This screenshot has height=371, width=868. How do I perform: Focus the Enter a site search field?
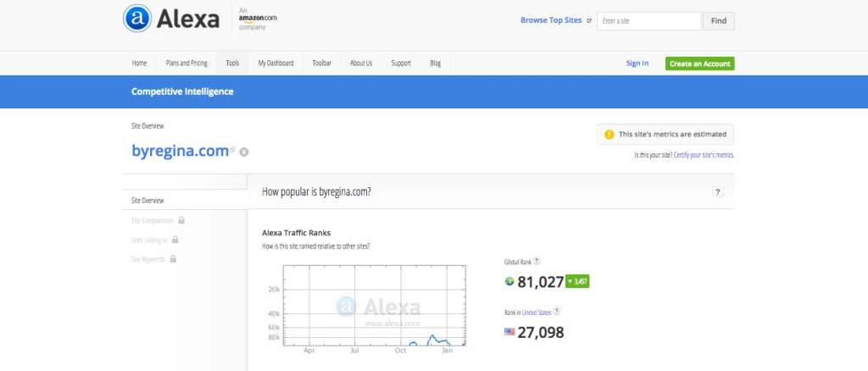[x=648, y=21]
